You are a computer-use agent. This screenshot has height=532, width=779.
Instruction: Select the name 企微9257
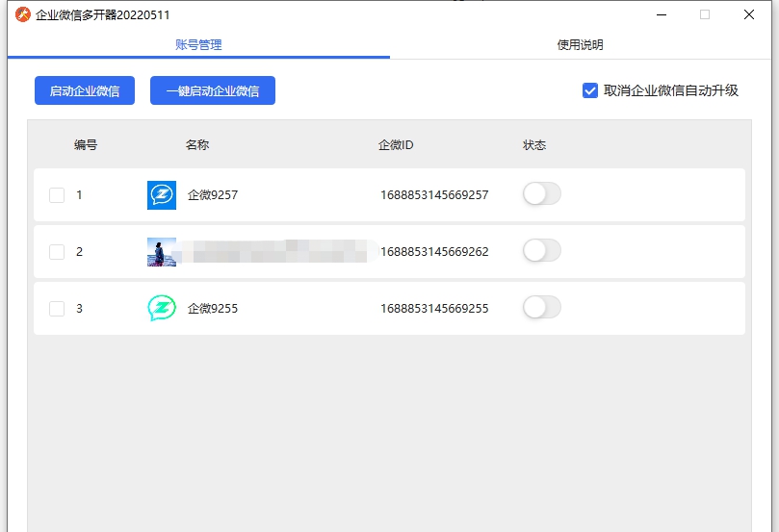[x=213, y=195]
